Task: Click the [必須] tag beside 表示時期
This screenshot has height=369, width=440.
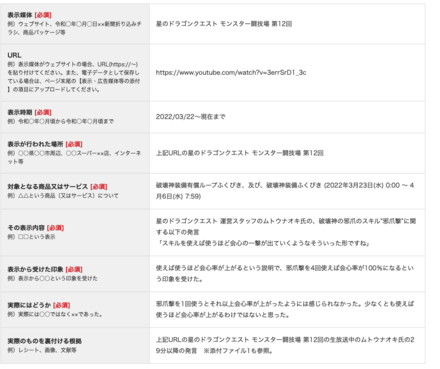Action: (43, 112)
